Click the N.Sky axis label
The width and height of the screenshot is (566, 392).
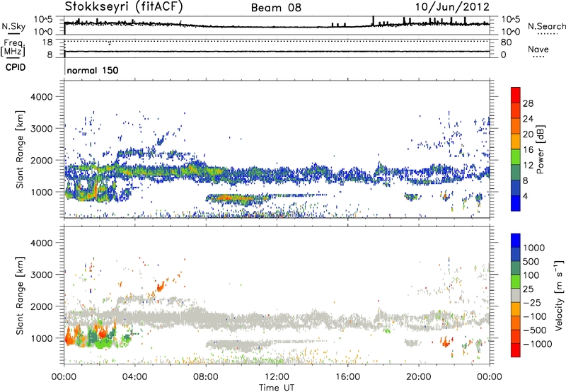tap(13, 26)
